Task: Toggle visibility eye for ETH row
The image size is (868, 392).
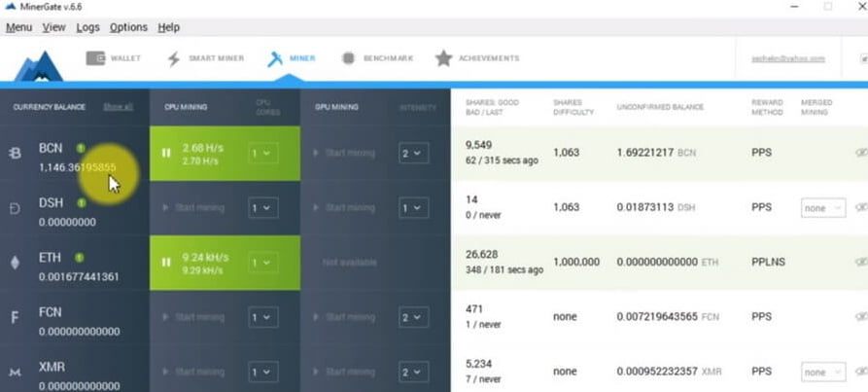Action: (x=861, y=262)
